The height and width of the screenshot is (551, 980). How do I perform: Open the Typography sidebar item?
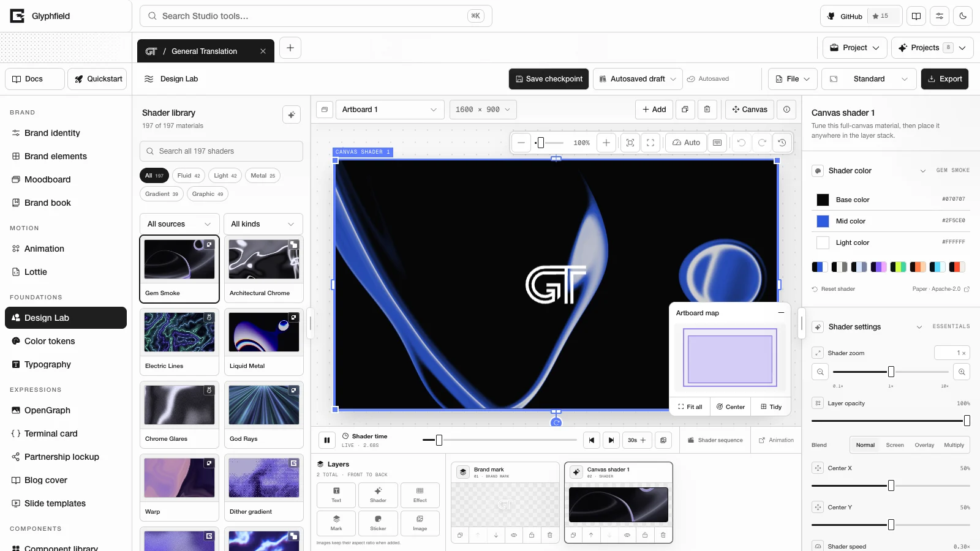pyautogui.click(x=66, y=364)
